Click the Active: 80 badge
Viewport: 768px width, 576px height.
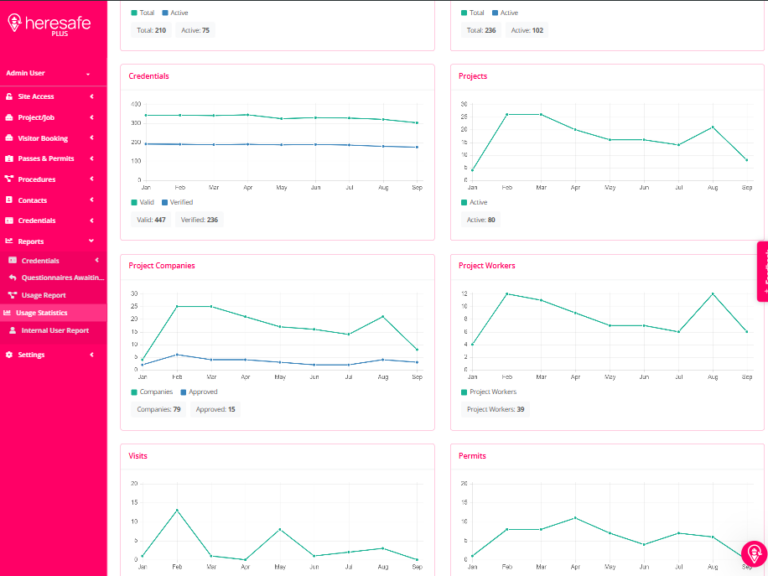click(x=480, y=220)
